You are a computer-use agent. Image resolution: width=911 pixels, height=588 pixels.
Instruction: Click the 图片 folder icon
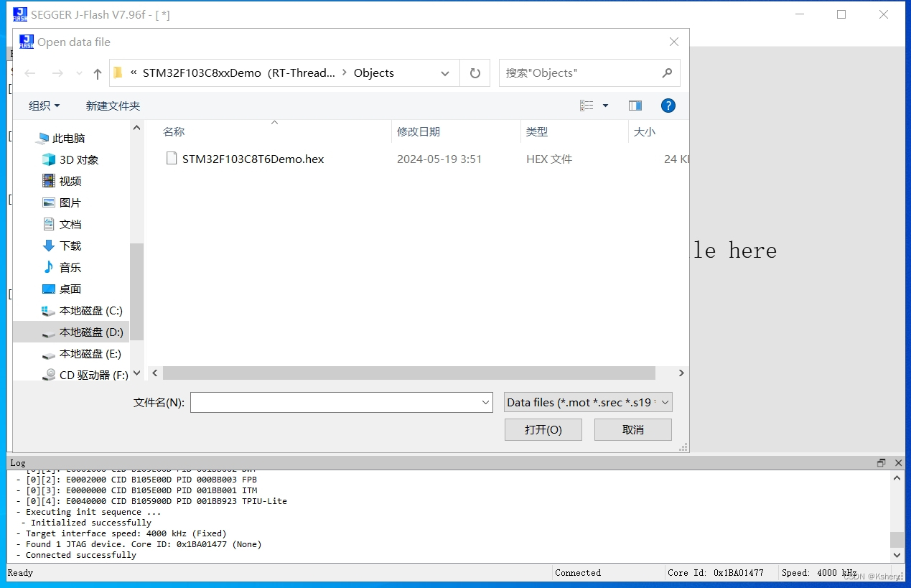(49, 202)
